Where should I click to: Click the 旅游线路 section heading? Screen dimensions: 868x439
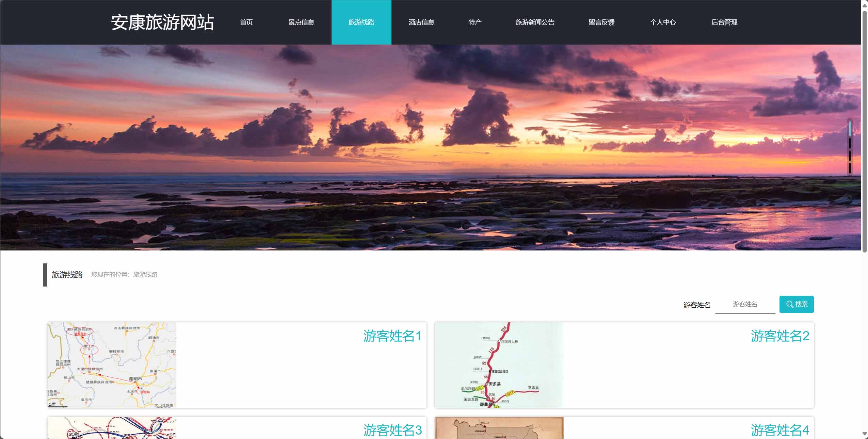[x=67, y=275]
